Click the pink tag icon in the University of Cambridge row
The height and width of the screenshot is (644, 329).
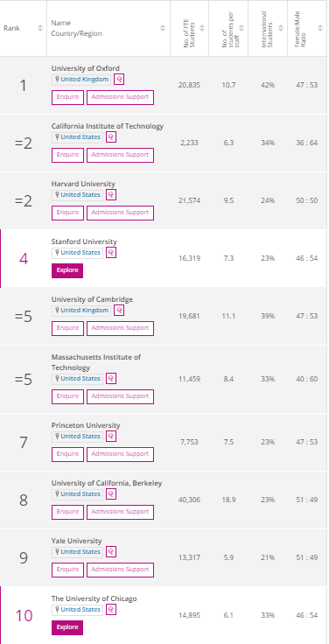click(x=119, y=310)
